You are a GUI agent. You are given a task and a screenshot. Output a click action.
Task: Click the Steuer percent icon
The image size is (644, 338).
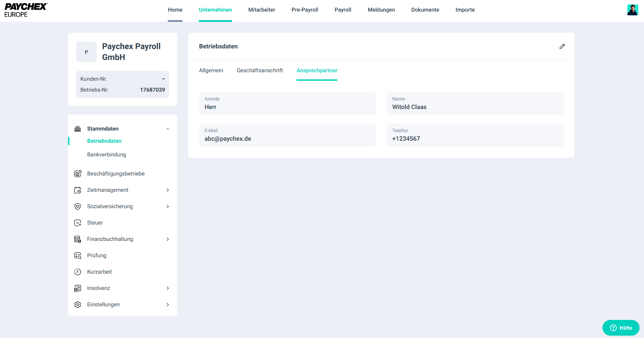pyautogui.click(x=78, y=223)
